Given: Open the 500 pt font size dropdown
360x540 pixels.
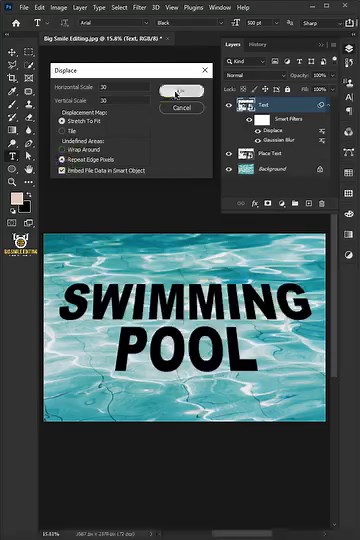Looking at the screenshot, I should [276, 23].
